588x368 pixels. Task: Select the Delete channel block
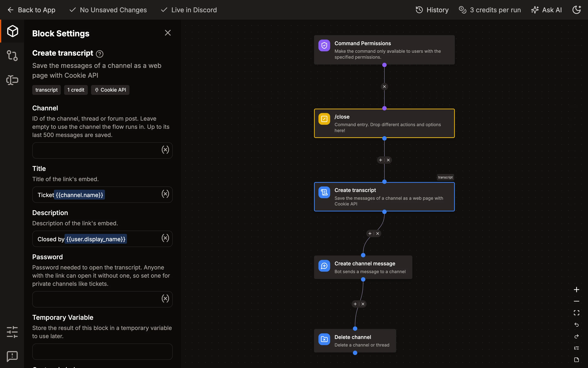tap(355, 341)
